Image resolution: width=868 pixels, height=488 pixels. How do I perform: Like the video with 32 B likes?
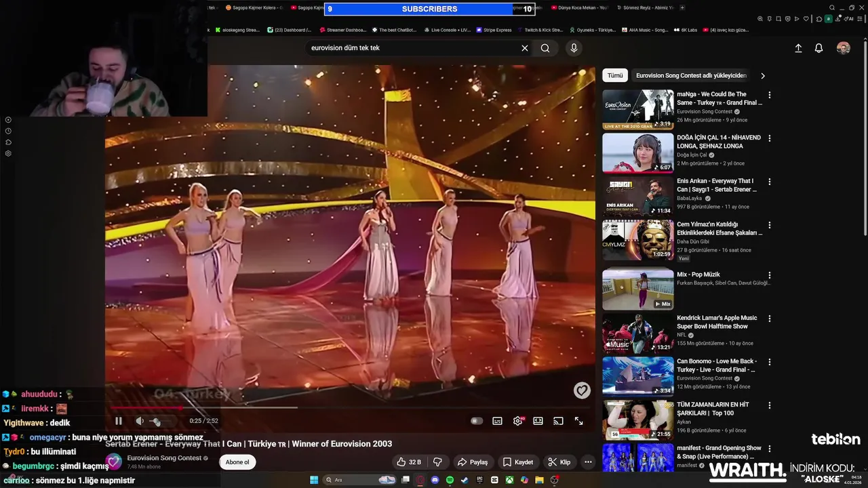click(409, 462)
